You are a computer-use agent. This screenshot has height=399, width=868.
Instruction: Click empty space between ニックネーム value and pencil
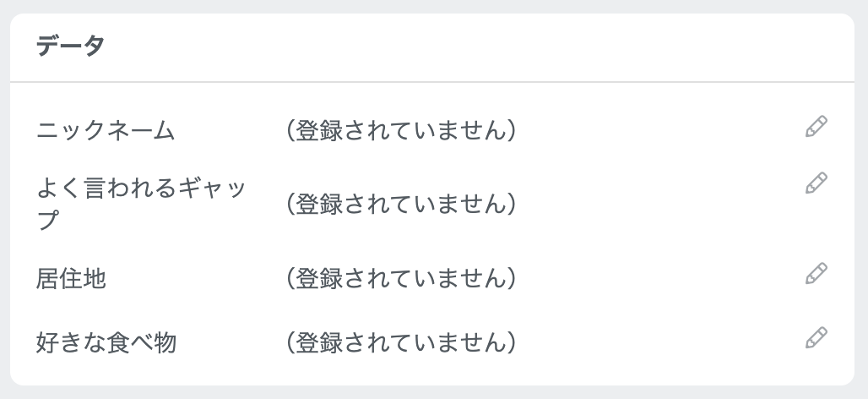tap(659, 131)
